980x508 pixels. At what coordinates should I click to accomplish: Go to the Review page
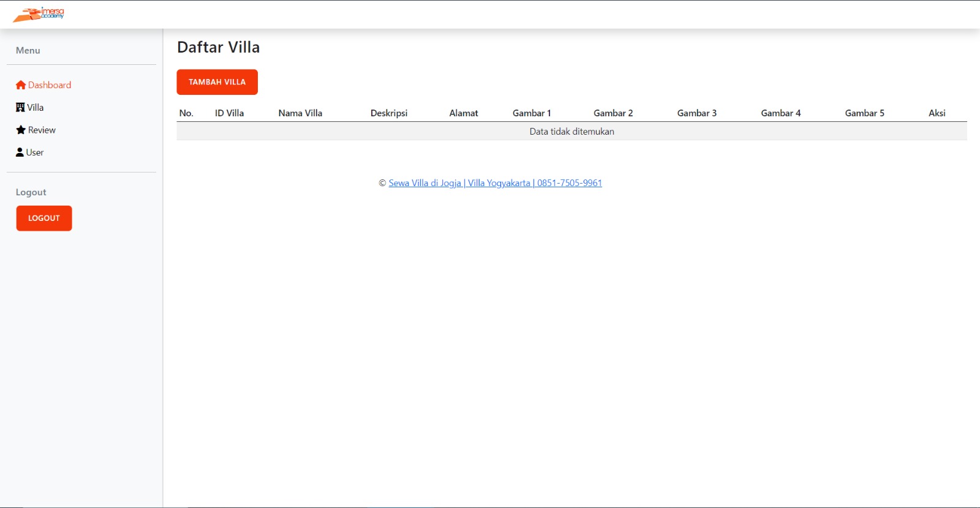[36, 130]
